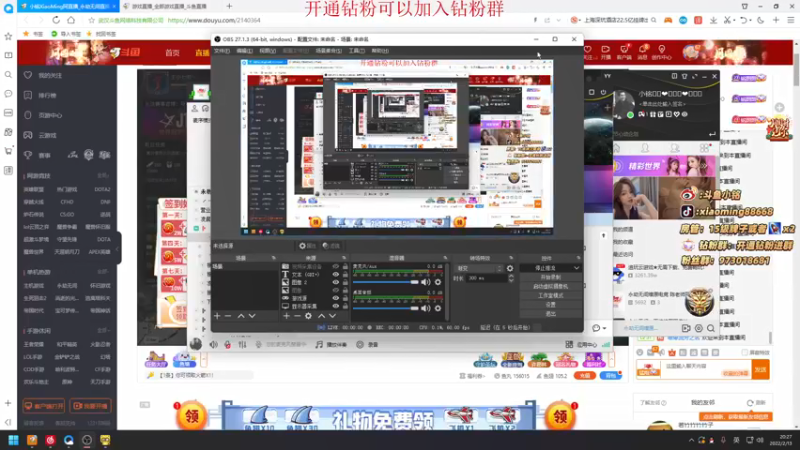Pop out the audio mixer dock panel

(445, 258)
